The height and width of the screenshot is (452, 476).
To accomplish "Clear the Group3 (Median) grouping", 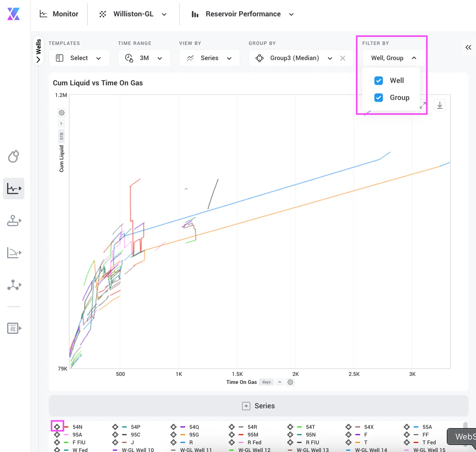I will tap(343, 58).
